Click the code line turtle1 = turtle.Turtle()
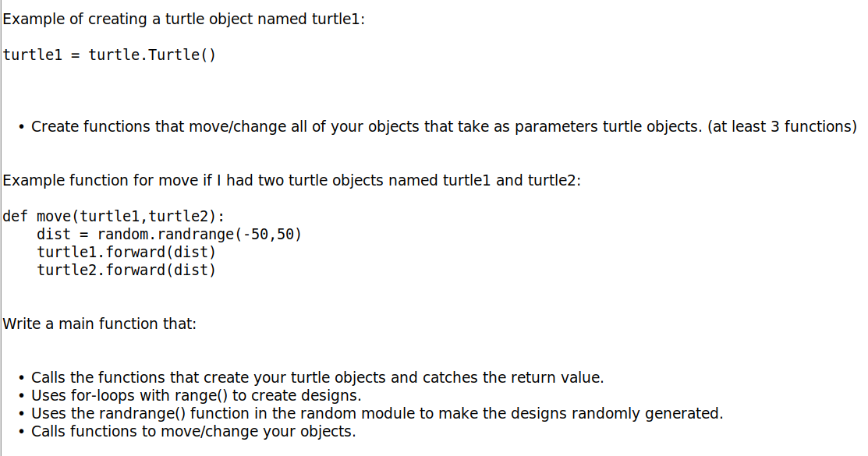This screenshot has height=456, width=868. coord(110,55)
